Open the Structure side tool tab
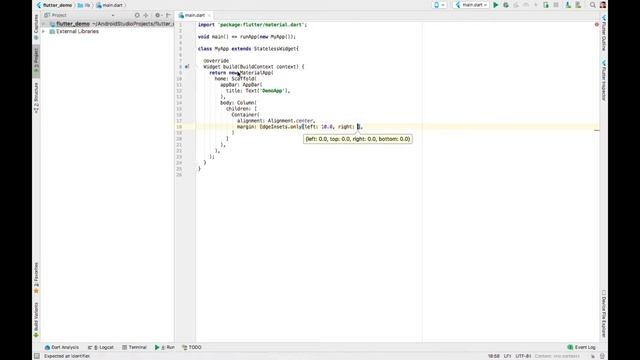Image resolution: width=640 pixels, height=360 pixels. 36,98
